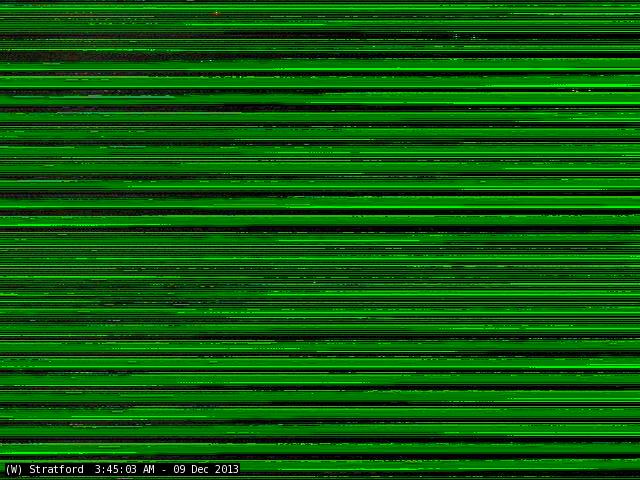640x480 pixels.
Task: Click the "09 Dec 2013" date text
Action: pyautogui.click(x=206, y=469)
